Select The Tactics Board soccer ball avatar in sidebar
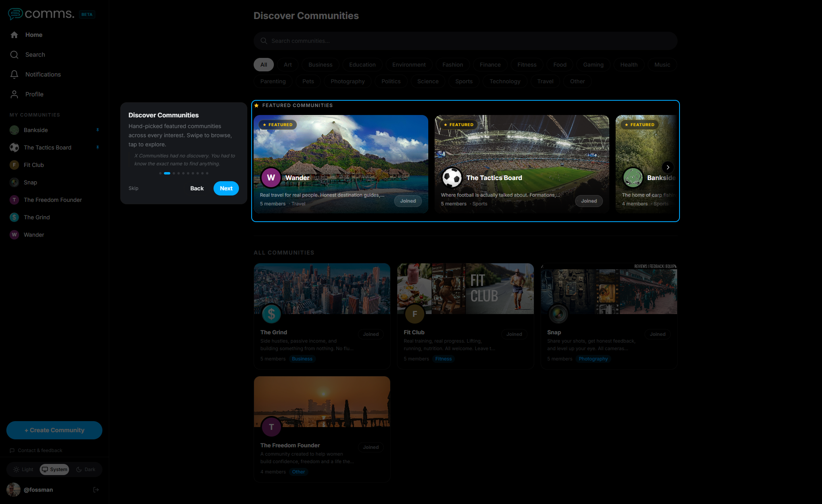The width and height of the screenshot is (822, 504). click(14, 148)
